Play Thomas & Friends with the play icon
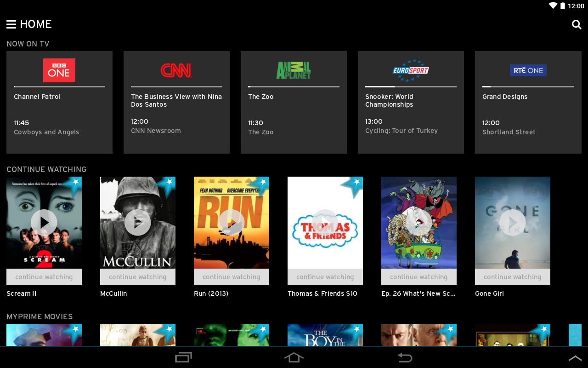 pos(325,223)
